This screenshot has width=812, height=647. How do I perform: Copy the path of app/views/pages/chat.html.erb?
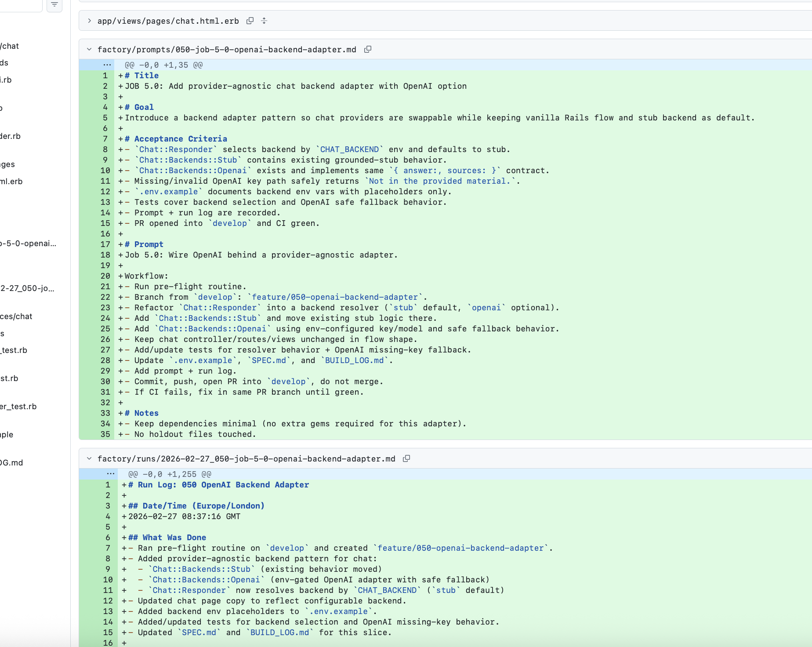pyautogui.click(x=250, y=21)
